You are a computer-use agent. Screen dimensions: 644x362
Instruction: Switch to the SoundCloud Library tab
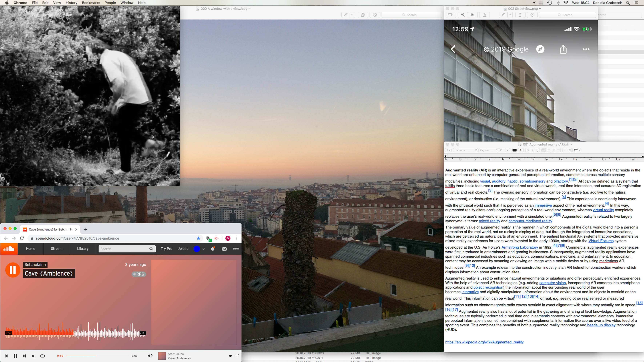click(83, 249)
